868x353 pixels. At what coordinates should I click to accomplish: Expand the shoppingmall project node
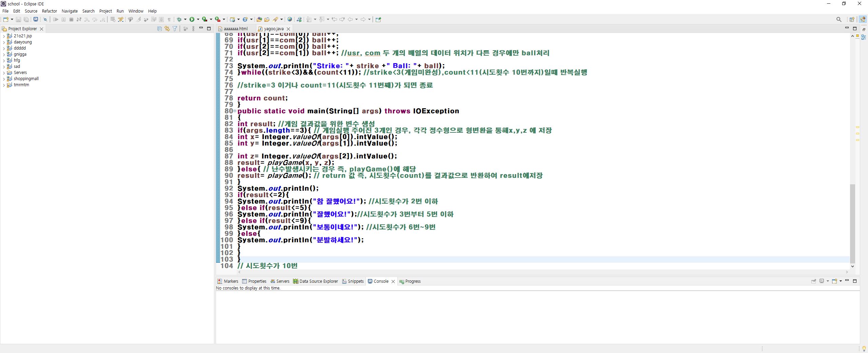point(4,78)
